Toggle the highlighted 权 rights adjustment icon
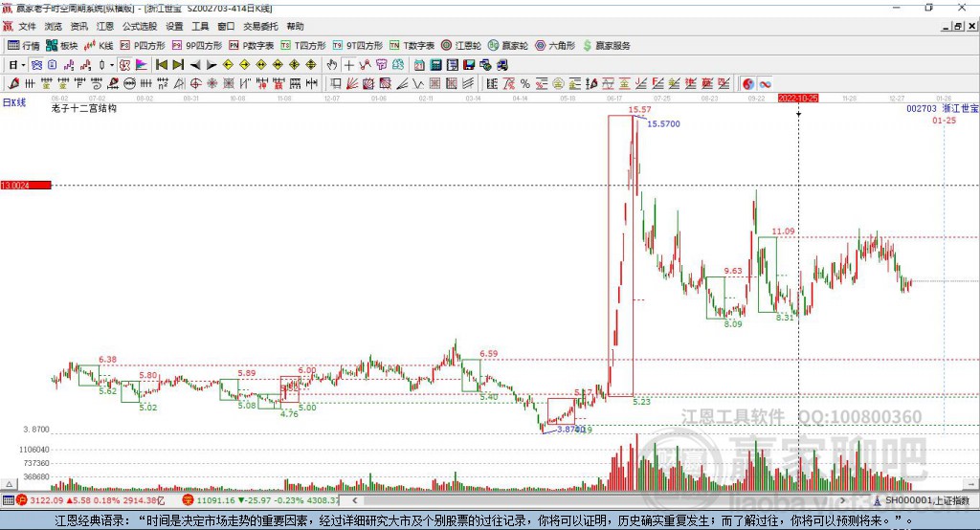Screen dimensions: 980x530 125,65
